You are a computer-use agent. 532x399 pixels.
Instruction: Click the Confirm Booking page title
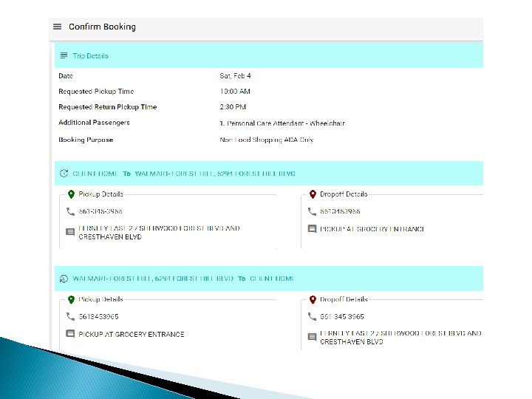tap(102, 27)
